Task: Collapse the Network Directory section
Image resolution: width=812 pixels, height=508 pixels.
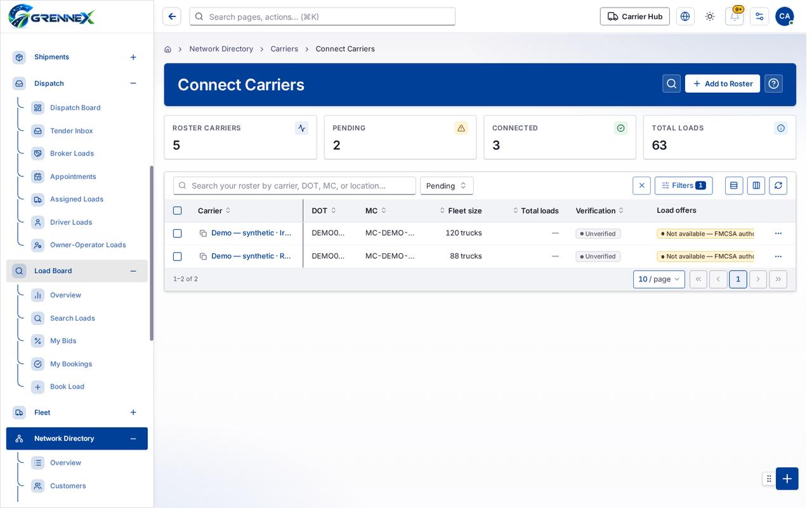Action: click(x=133, y=439)
